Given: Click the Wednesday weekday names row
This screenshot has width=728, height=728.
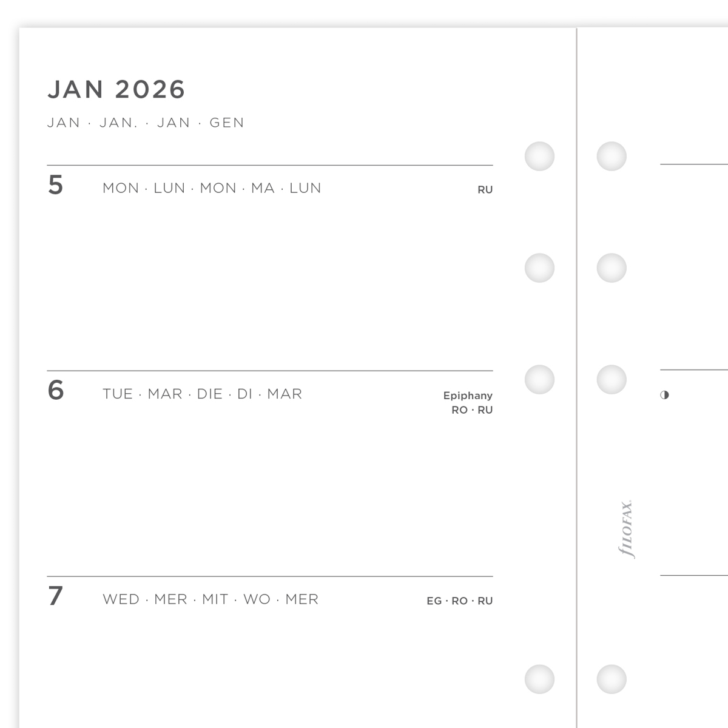Looking at the screenshot, I should [211, 599].
